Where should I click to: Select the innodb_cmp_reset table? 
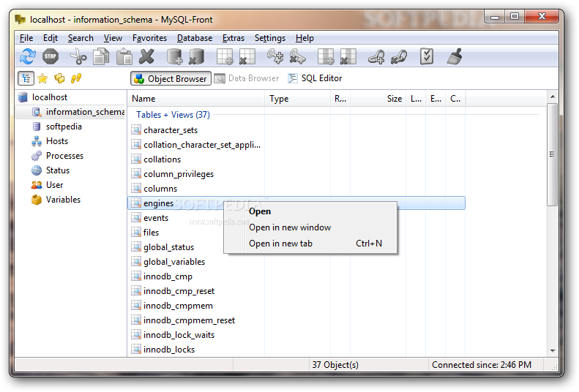[179, 291]
